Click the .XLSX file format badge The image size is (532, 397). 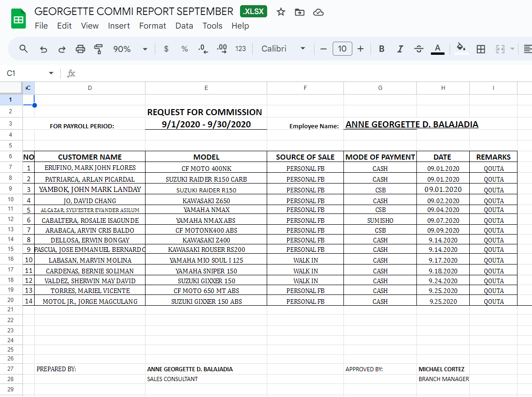[254, 11]
